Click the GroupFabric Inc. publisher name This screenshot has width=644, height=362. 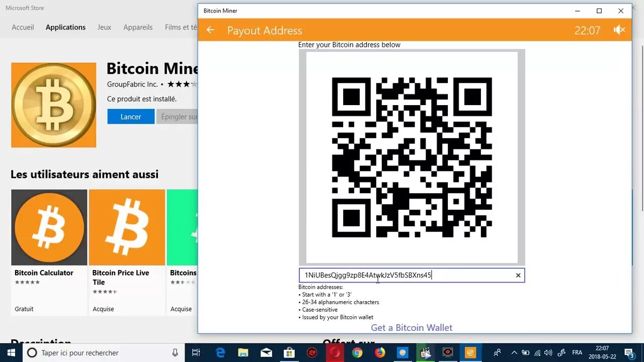pos(132,84)
